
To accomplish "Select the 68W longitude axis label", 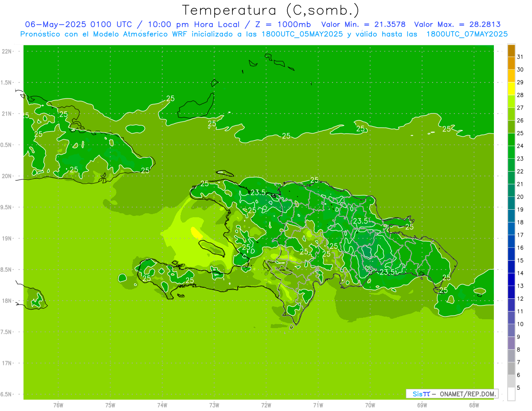I will pos(474,405).
